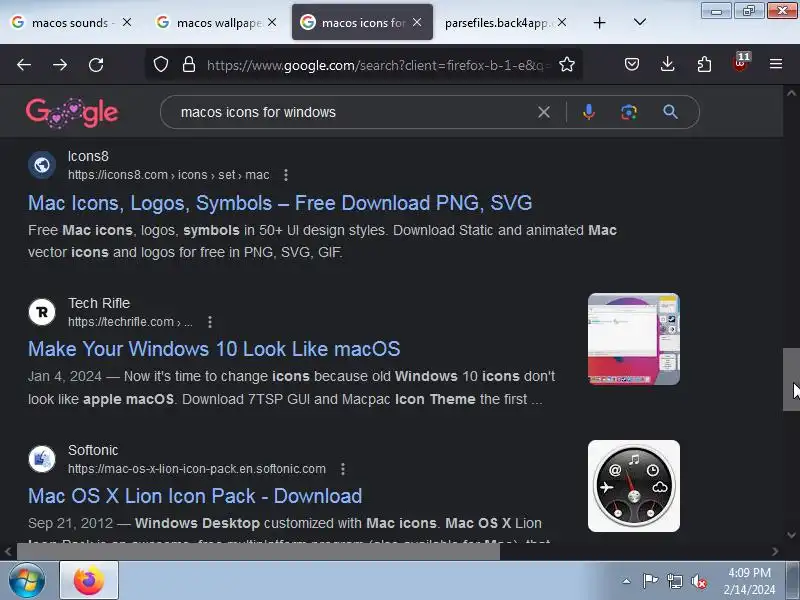Viewport: 800px width, 600px height.
Task: Search by image with Google Lens
Action: 629,112
